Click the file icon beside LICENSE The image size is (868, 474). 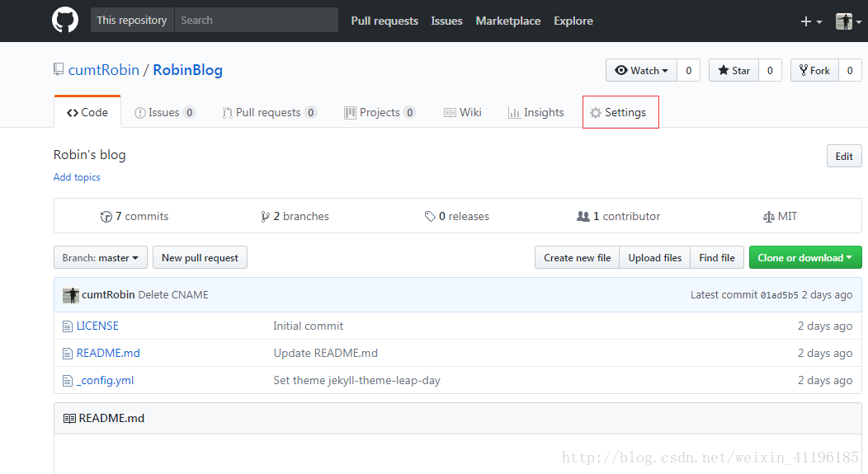68,326
